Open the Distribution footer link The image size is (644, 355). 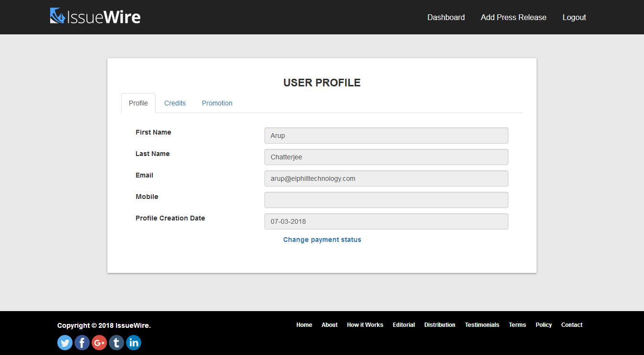pyautogui.click(x=440, y=325)
